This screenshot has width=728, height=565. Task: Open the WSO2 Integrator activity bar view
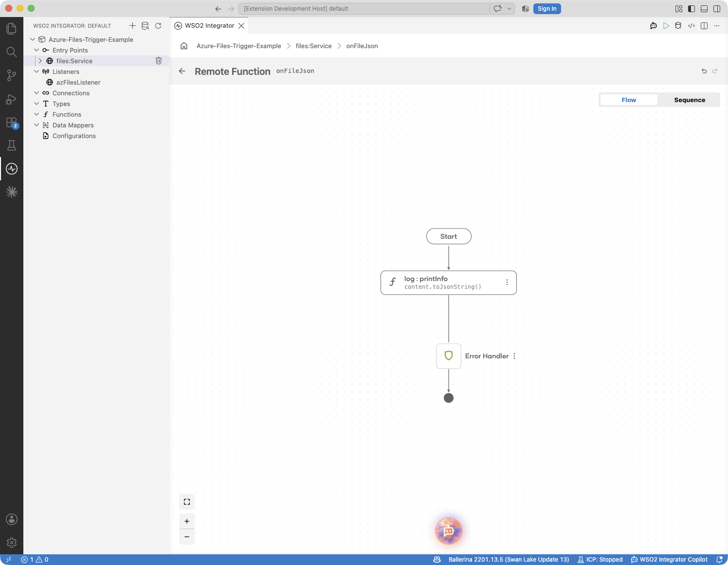(12, 169)
